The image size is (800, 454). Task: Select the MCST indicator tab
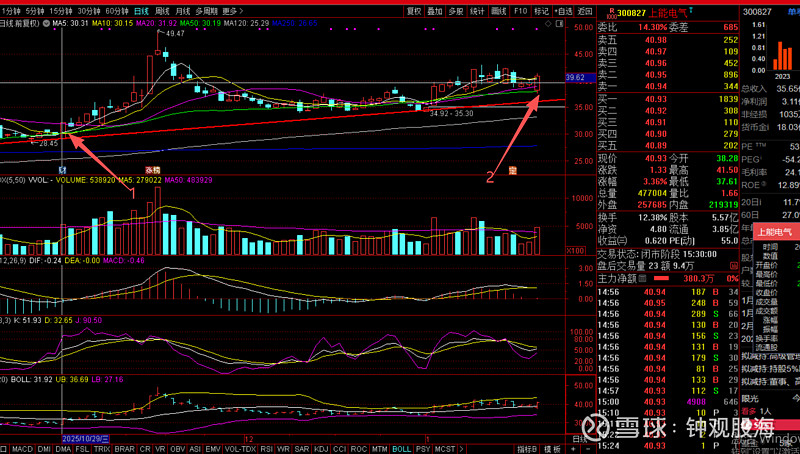444,449
